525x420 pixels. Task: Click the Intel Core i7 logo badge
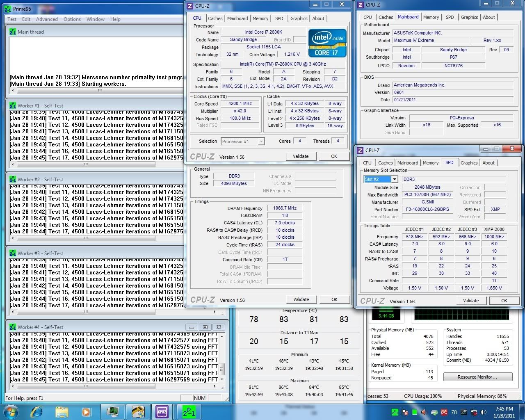[x=327, y=43]
